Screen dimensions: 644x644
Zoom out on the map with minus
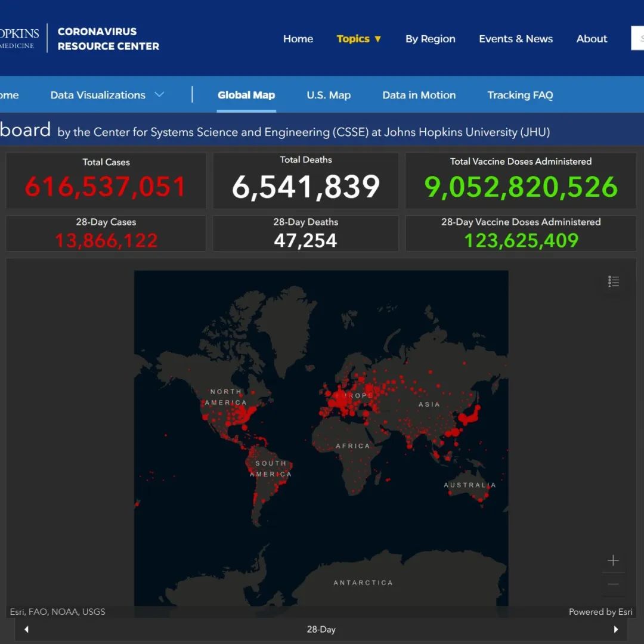coord(613,584)
